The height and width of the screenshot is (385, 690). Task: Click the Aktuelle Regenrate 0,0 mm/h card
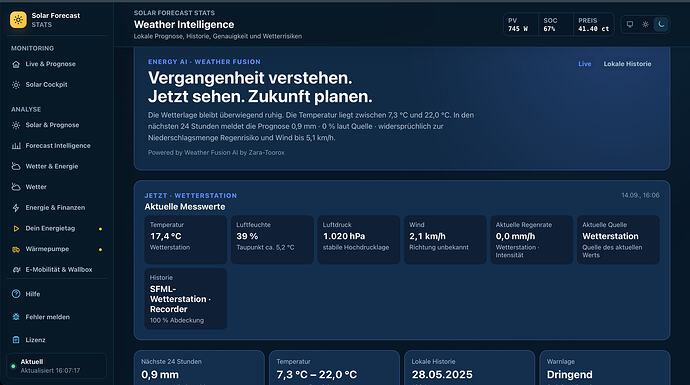pos(532,240)
